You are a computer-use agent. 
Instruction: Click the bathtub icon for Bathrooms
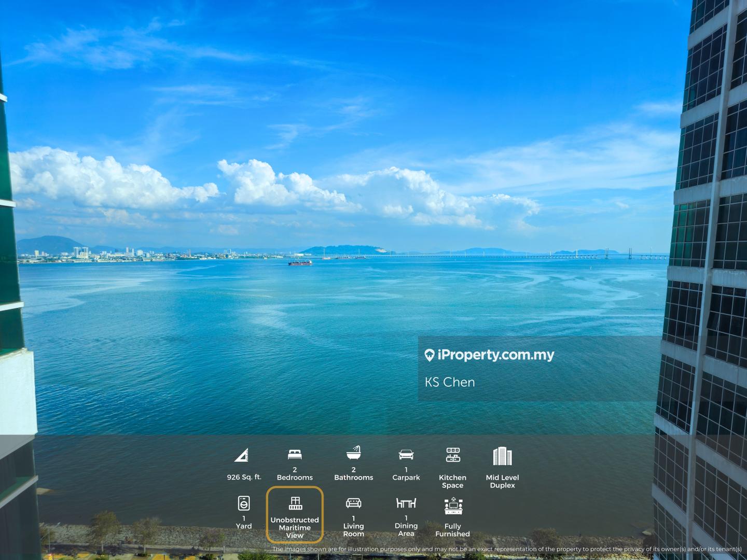[x=353, y=453]
